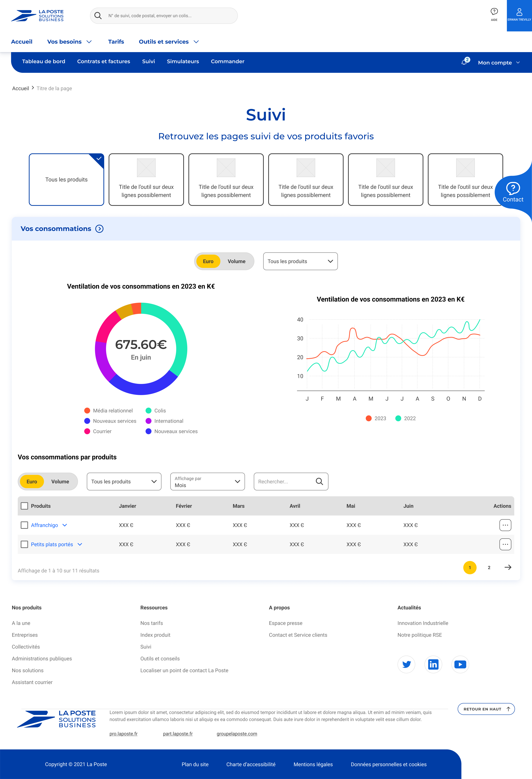Go to page 2 of results

(x=489, y=567)
